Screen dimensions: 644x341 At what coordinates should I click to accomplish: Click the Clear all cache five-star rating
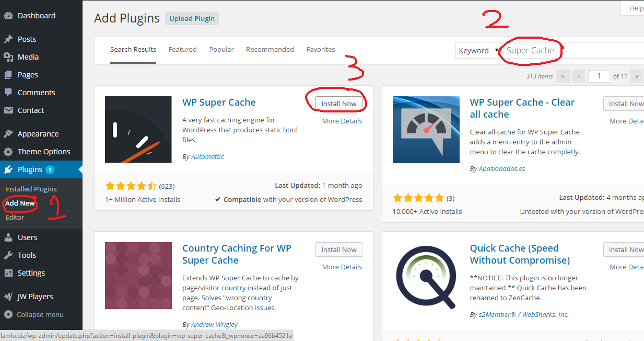(x=418, y=198)
